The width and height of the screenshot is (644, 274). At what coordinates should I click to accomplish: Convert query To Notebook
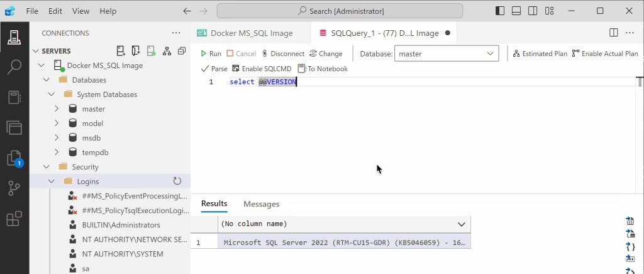tap(323, 69)
